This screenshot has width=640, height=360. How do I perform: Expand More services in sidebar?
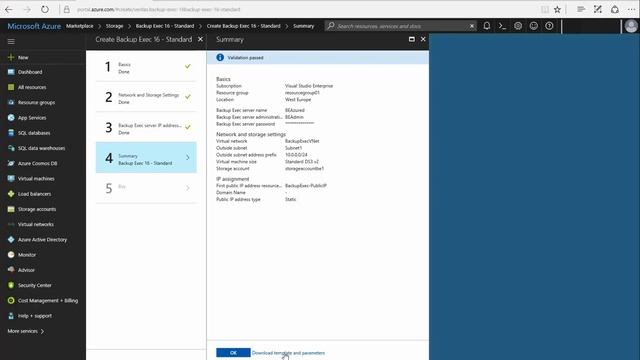tap(26, 331)
